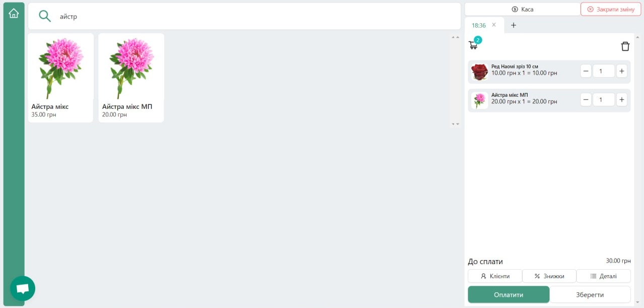The height and width of the screenshot is (308, 644).
Task: Decrease quantity of Айстра мікс МП
Action: [586, 100]
